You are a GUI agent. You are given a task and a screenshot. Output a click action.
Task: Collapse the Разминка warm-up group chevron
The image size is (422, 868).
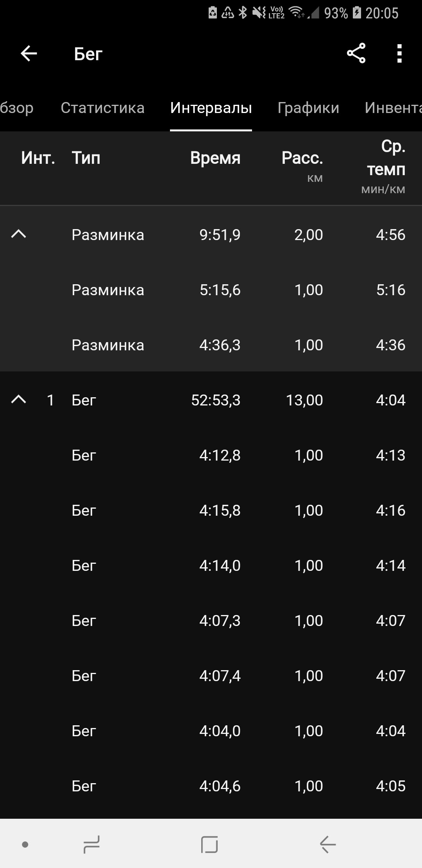[19, 234]
